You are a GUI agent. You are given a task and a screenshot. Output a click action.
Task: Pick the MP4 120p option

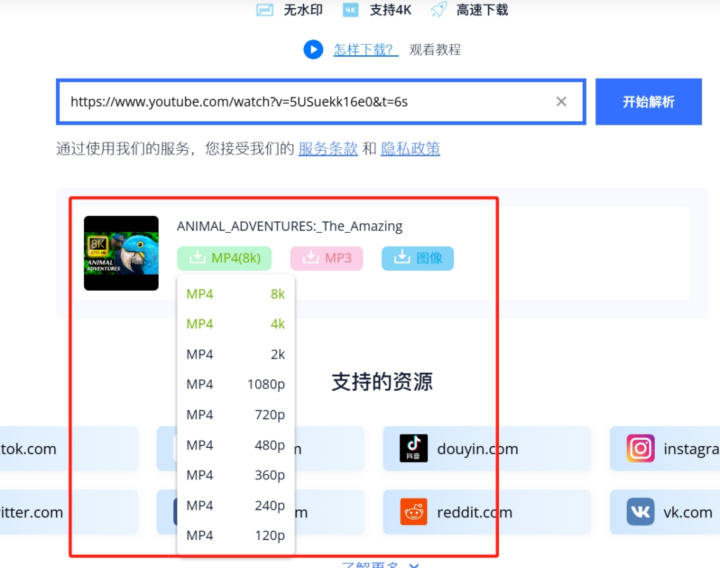(x=236, y=535)
